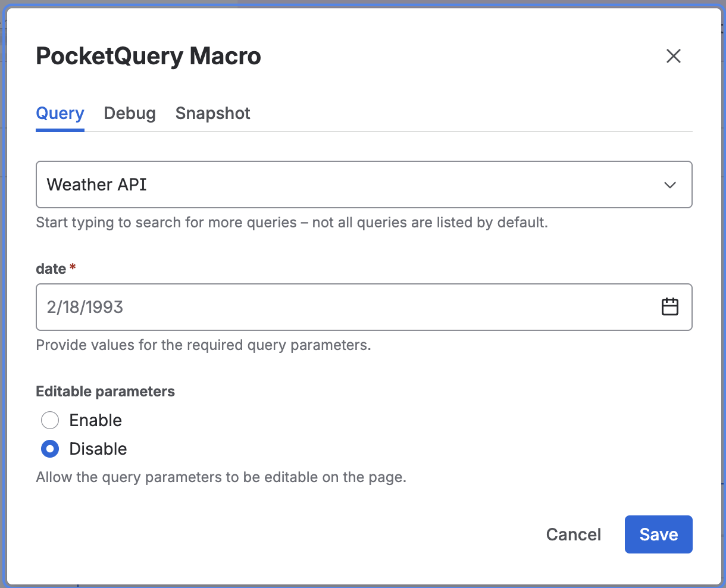
Task: Click the Disable option label text
Action: pos(98,449)
